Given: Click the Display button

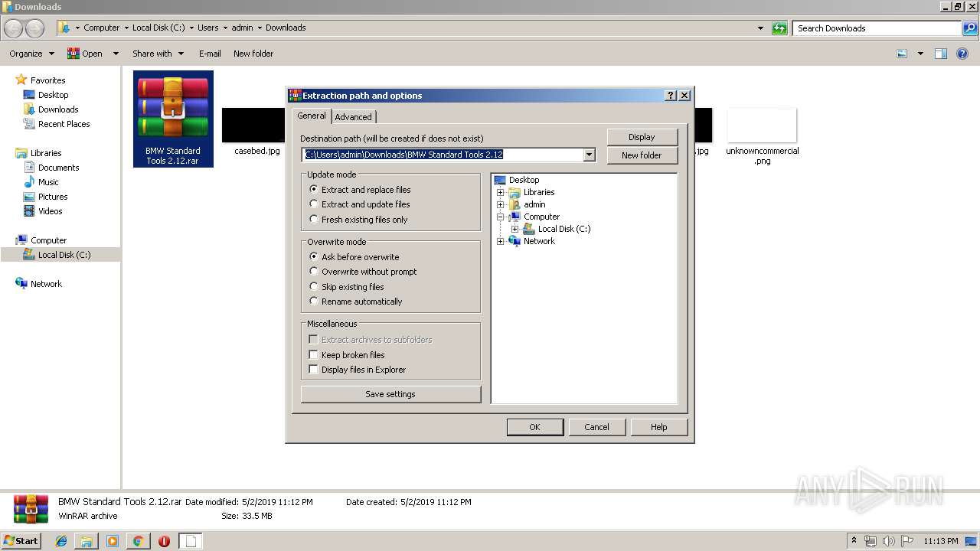Looking at the screenshot, I should click(642, 137).
